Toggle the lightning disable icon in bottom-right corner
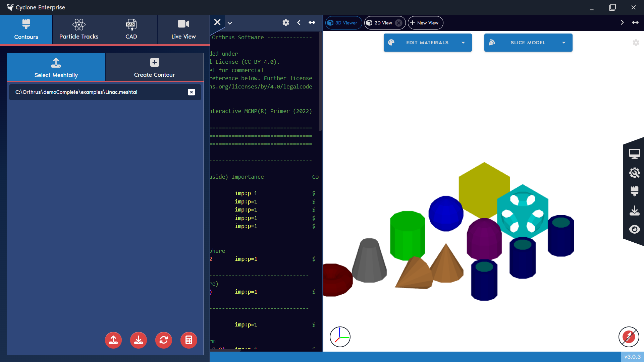 coord(629,337)
